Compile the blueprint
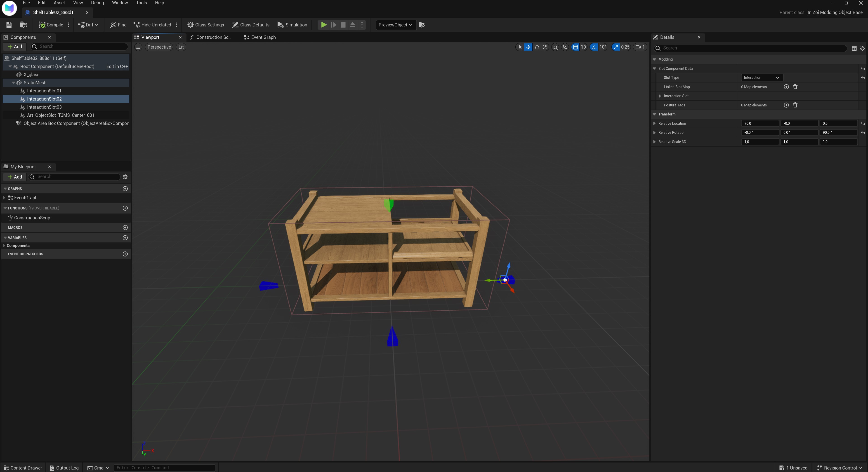The width and height of the screenshot is (868, 472). (x=51, y=25)
